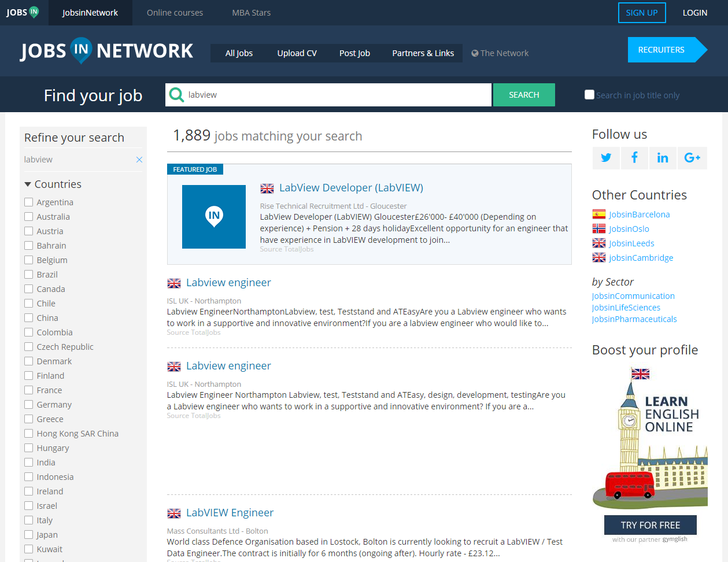Click the Jobs IN Network logo

click(107, 51)
